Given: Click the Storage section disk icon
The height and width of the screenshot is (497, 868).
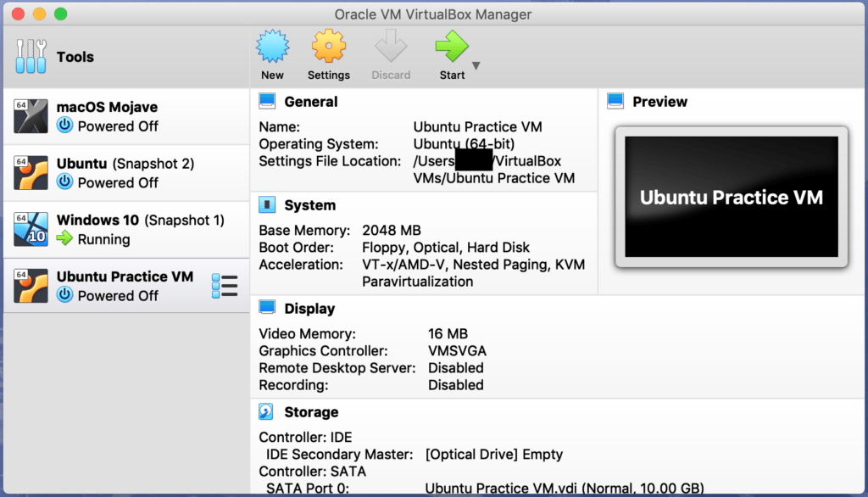Looking at the screenshot, I should (x=266, y=411).
